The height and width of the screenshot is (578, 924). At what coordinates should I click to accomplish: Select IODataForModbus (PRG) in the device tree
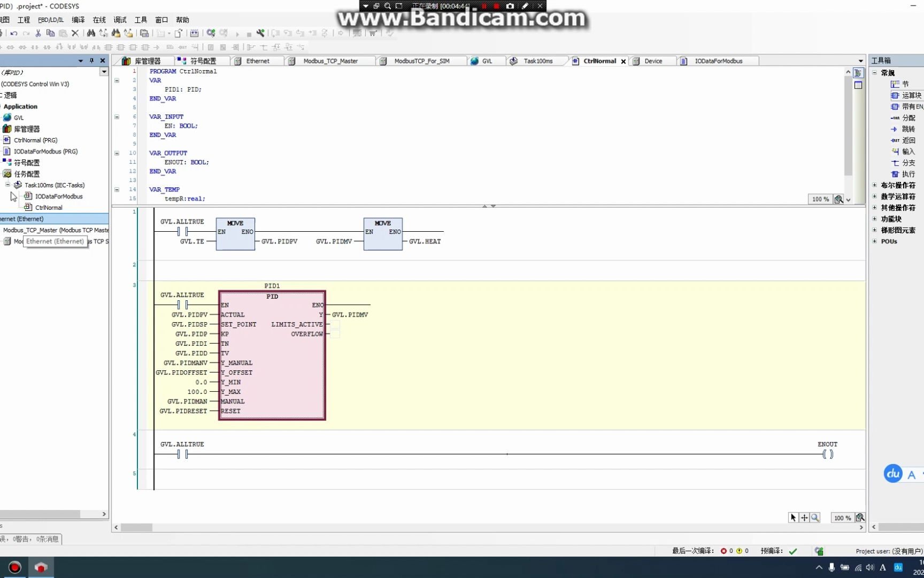(47, 151)
